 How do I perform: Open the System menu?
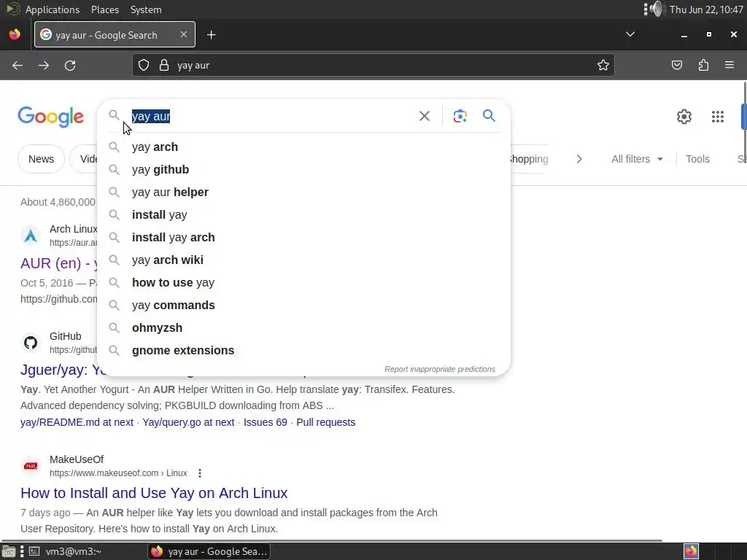tap(146, 9)
